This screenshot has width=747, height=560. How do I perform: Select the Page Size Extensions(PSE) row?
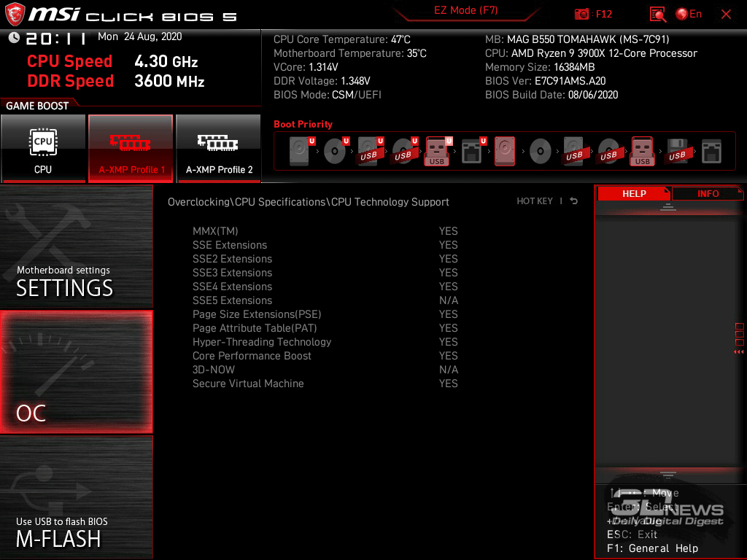(x=325, y=314)
